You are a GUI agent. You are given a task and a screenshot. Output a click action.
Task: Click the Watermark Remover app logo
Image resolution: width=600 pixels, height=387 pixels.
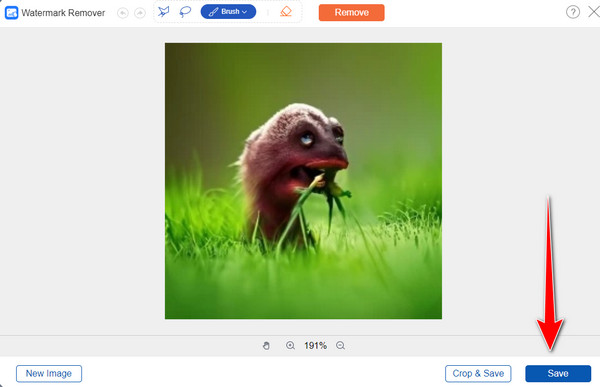click(x=11, y=13)
